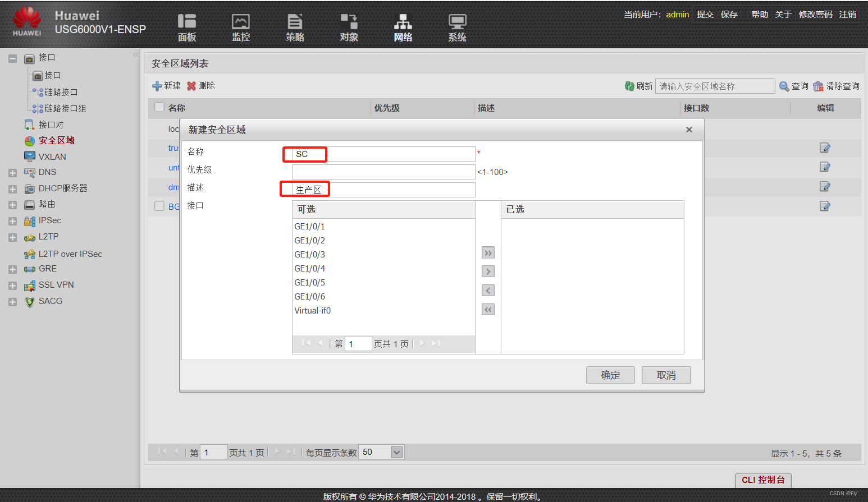Switch to the 策略 policy tab
The height and width of the screenshot is (502, 868).
[295, 27]
